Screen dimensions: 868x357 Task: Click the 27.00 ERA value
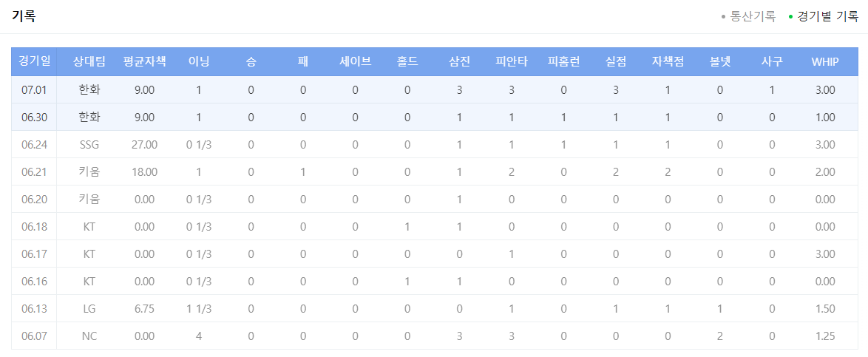pos(144,144)
